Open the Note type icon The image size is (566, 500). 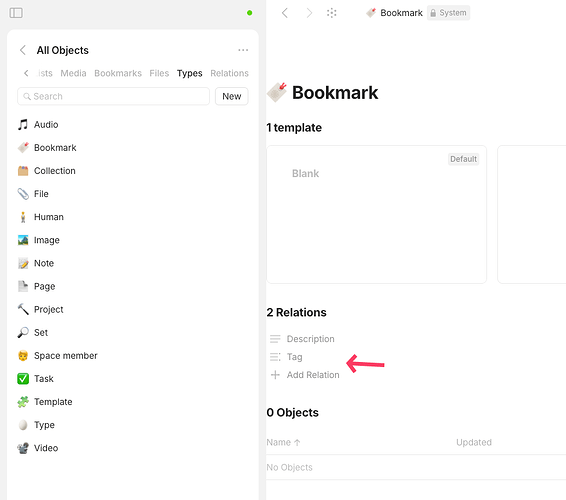click(23, 263)
